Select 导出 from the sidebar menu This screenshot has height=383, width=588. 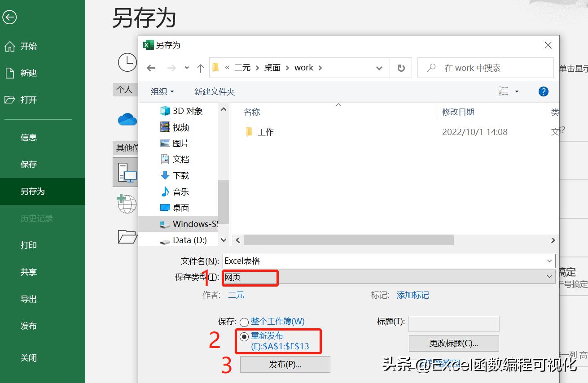click(28, 299)
